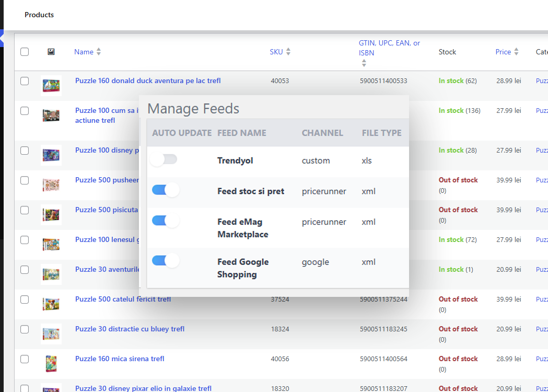
Task: Sort by GTIN, UPC, EAN, or ISBN
Action: (389, 48)
